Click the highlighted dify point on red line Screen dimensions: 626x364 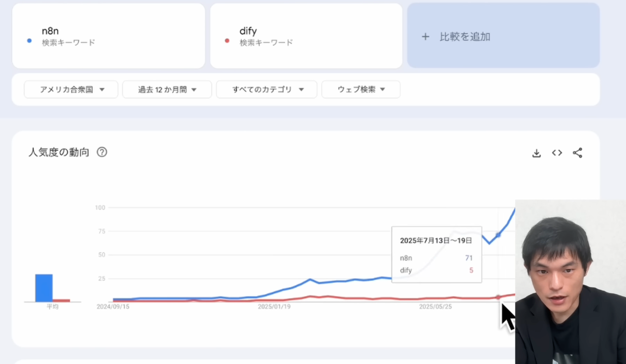498,297
